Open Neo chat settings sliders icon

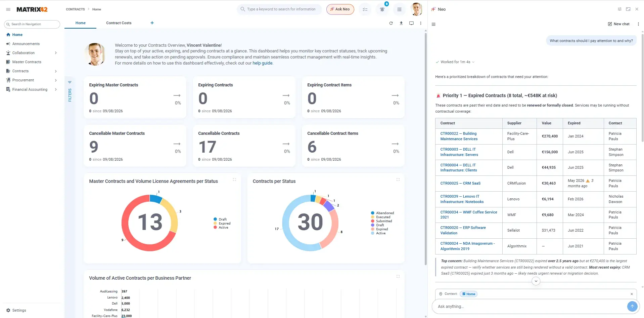coord(619,9)
